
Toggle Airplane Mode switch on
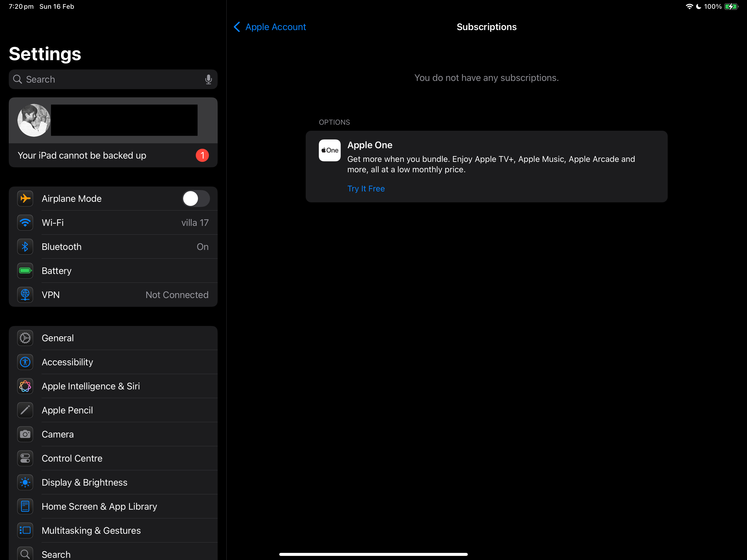point(196,199)
